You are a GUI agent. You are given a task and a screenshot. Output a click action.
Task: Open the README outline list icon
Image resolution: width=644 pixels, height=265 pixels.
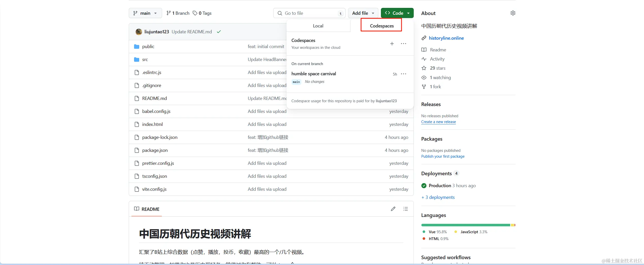point(405,209)
